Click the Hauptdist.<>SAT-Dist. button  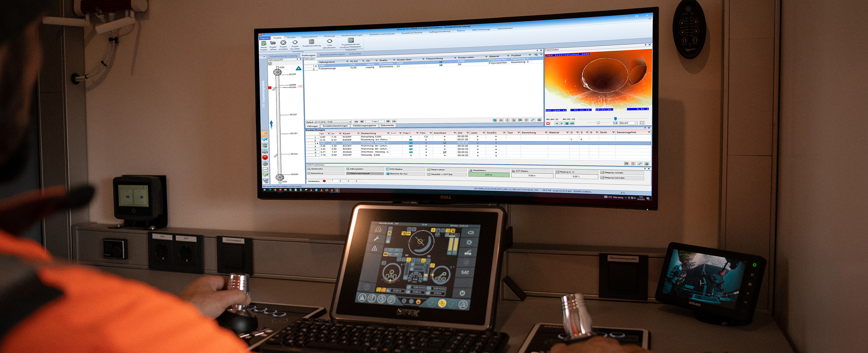coord(447,174)
